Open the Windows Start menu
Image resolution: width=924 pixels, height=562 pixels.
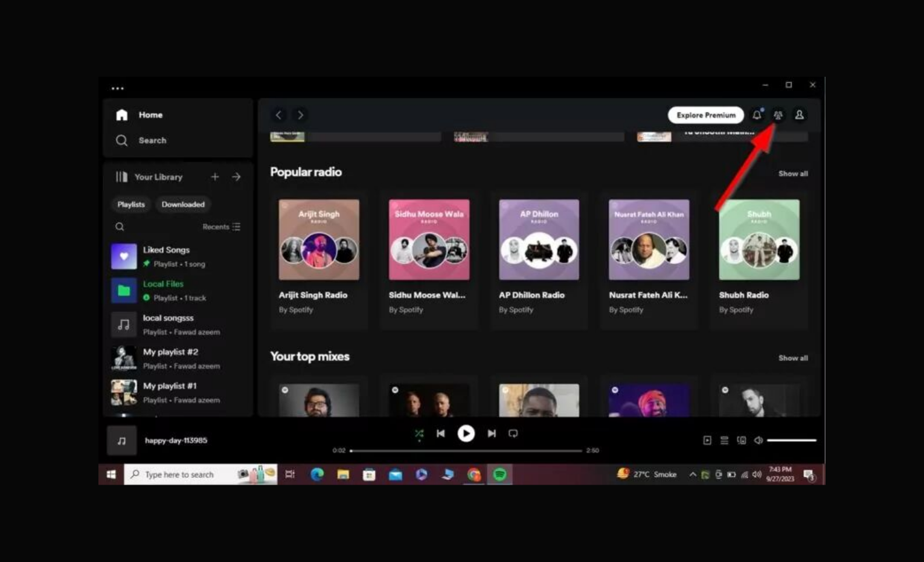click(111, 474)
